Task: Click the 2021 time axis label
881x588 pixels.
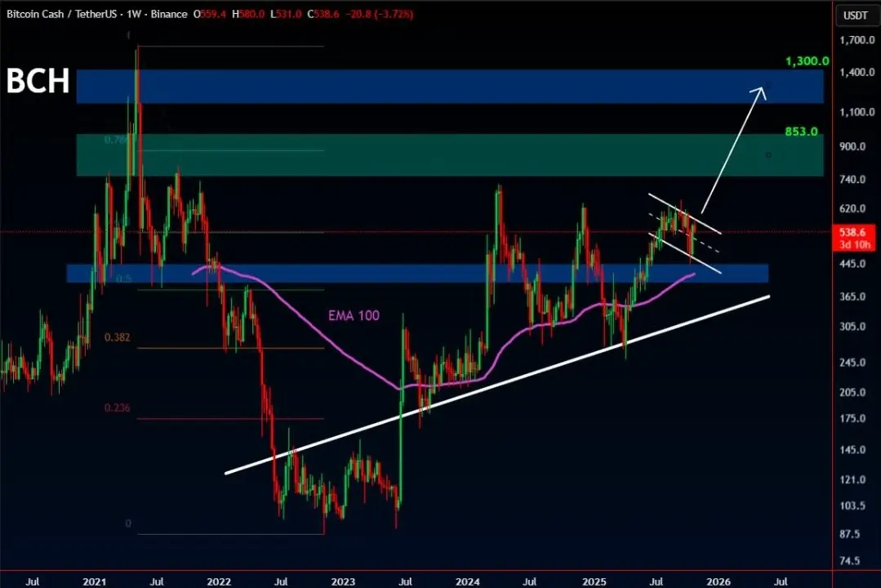Action: [94, 581]
